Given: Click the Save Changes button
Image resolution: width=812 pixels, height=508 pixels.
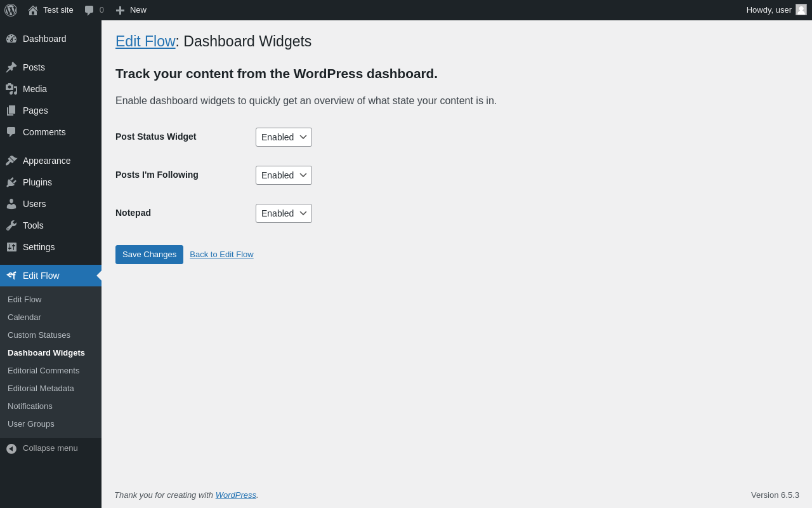Looking at the screenshot, I should coord(149,255).
